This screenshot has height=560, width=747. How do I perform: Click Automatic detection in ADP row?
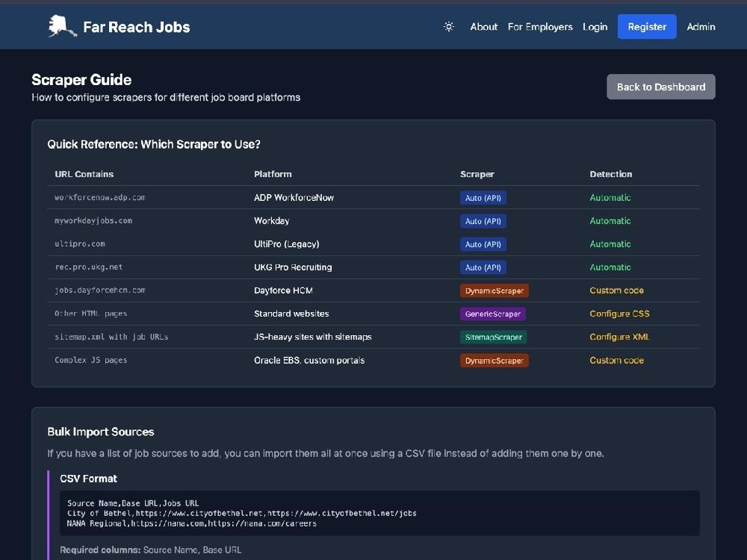coord(610,198)
